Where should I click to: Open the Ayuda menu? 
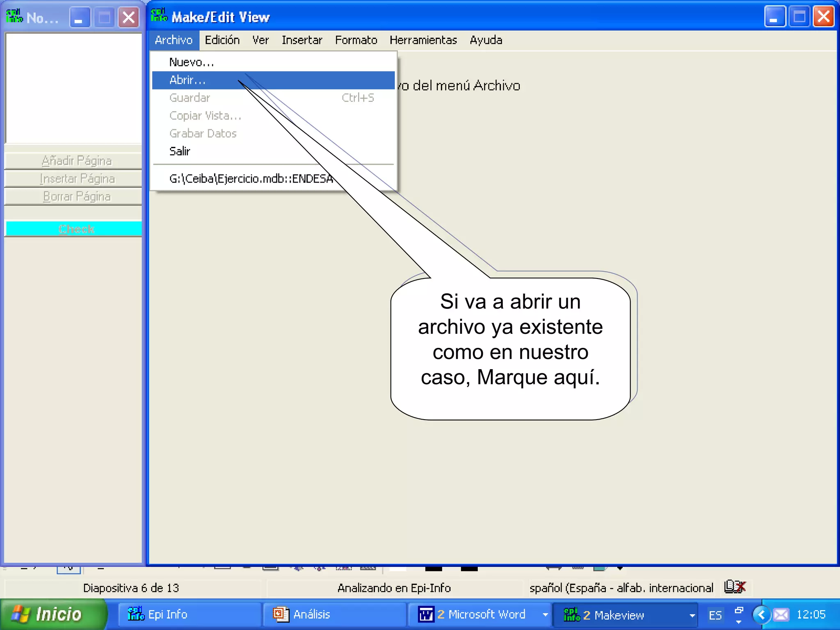(486, 40)
